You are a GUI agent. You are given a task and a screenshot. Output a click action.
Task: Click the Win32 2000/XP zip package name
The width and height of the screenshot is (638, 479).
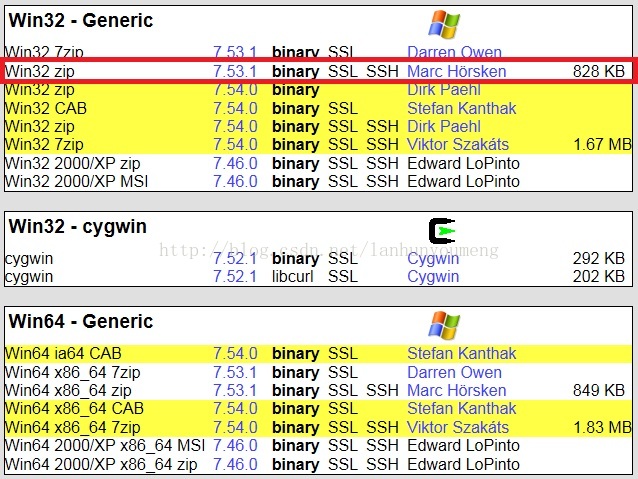[72, 164]
